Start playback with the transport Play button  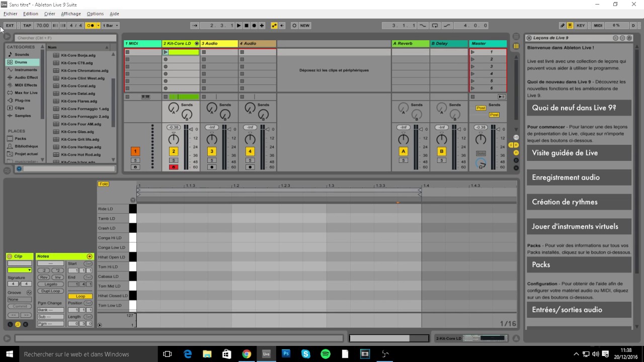click(239, 25)
